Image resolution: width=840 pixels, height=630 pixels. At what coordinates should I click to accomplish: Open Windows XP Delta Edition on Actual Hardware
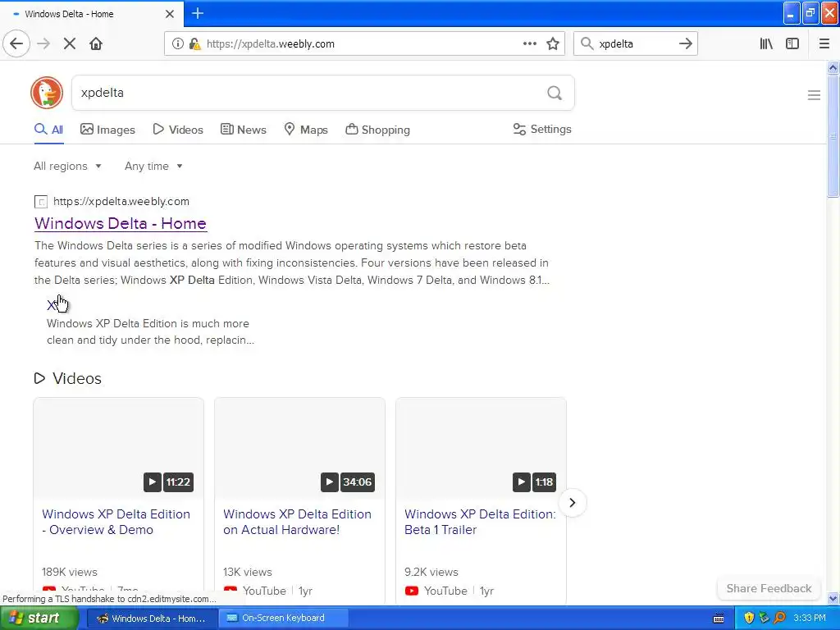[297, 522]
